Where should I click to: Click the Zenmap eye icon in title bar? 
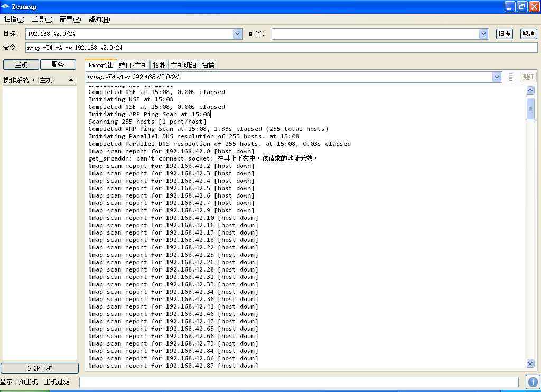[x=5, y=6]
